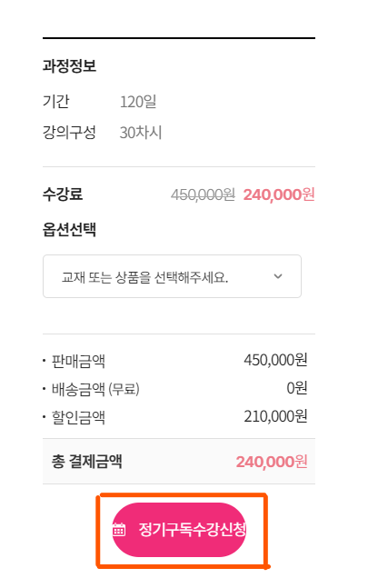
Task: Expand options using the dropdown chevron arrow
Action: [x=278, y=276]
